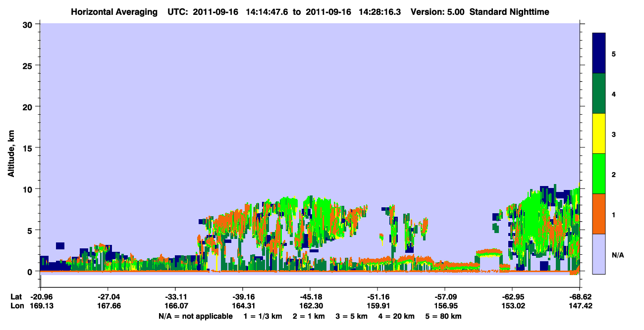Click latitude value '-33.11'
Viewport: 644px width, 330px height.
point(175,297)
